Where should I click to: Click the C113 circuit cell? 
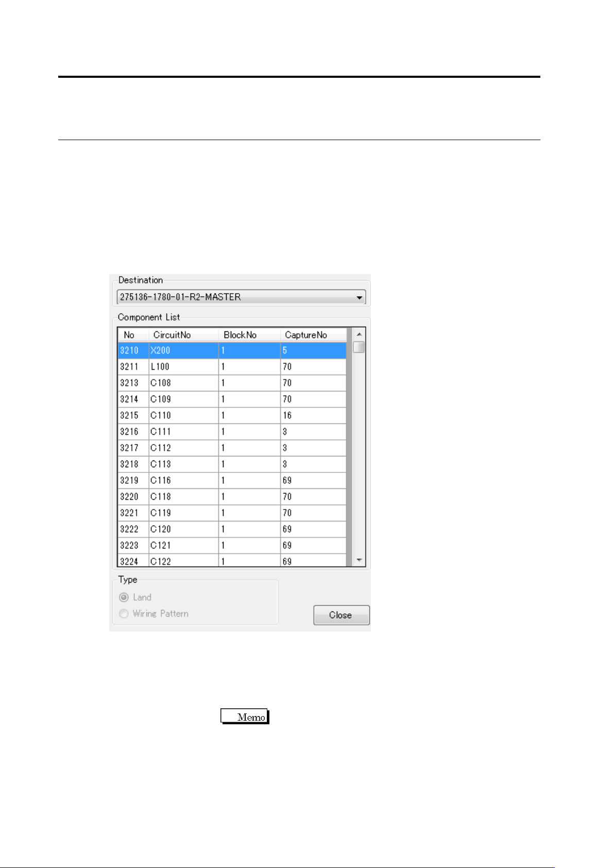point(184,464)
